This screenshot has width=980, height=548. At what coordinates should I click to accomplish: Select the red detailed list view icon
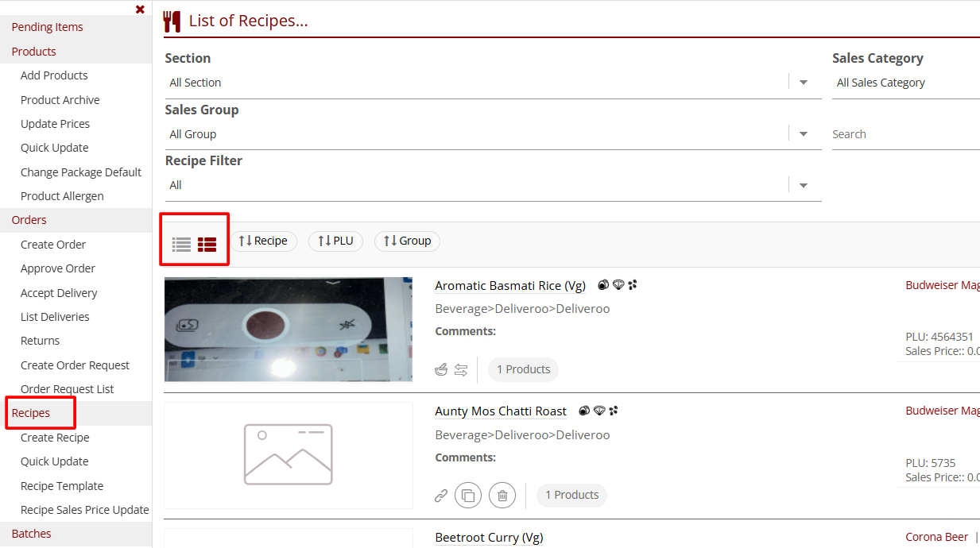[x=207, y=245]
